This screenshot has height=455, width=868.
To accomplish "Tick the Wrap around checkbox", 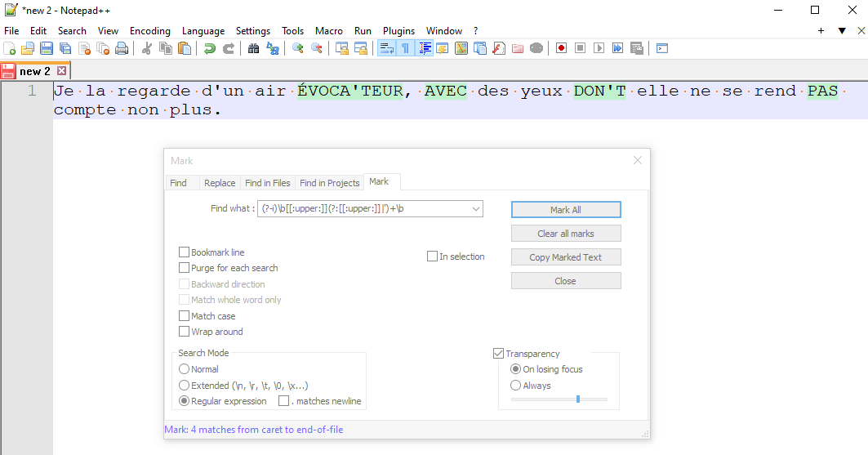I will [x=185, y=332].
